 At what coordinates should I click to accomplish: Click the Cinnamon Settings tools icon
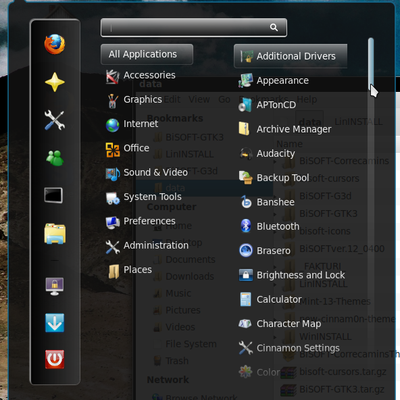[246, 348]
